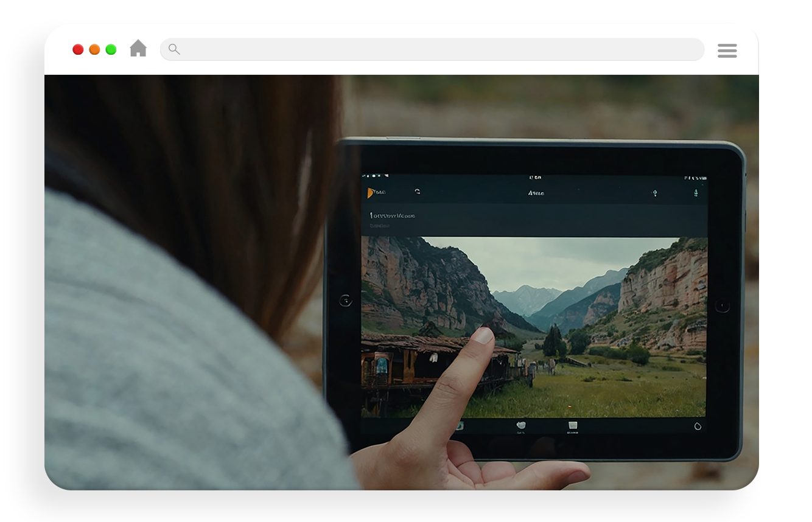The image size is (812, 522).
Task: Tap the centered title in tablet header
Action: (x=536, y=193)
